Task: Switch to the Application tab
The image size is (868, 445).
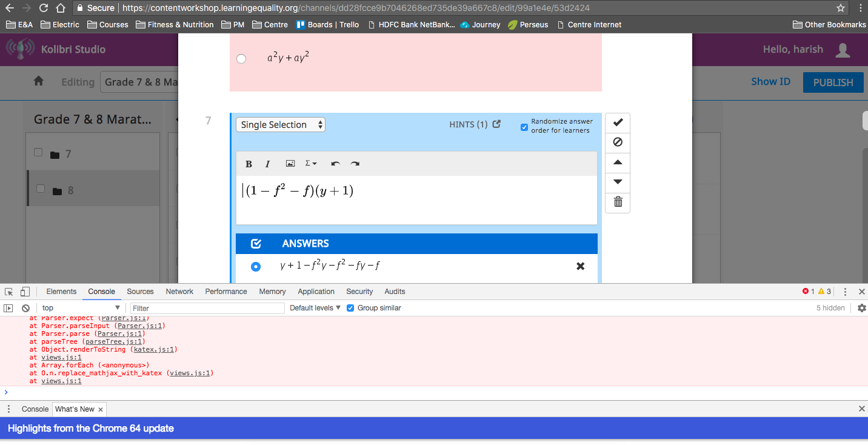Action: coord(316,292)
